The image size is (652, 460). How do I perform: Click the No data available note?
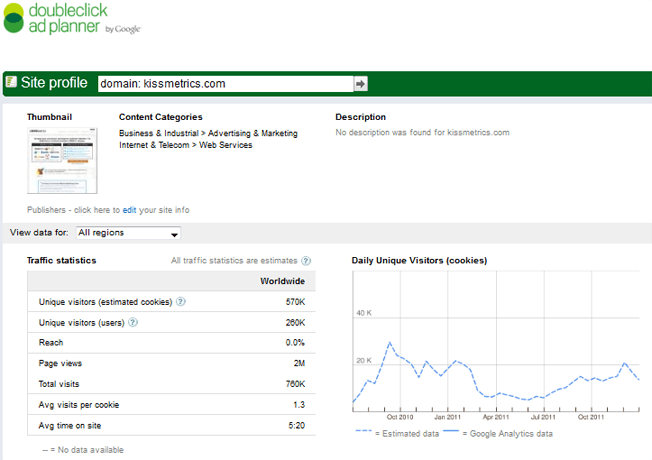[x=83, y=450]
